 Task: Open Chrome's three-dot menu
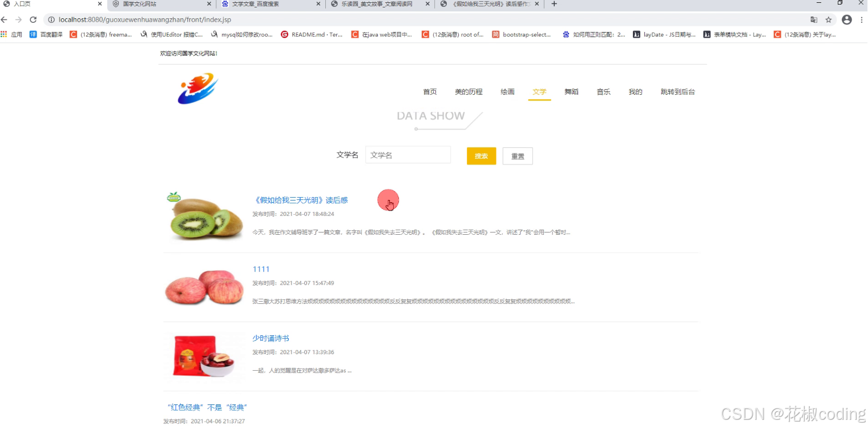[862, 19]
